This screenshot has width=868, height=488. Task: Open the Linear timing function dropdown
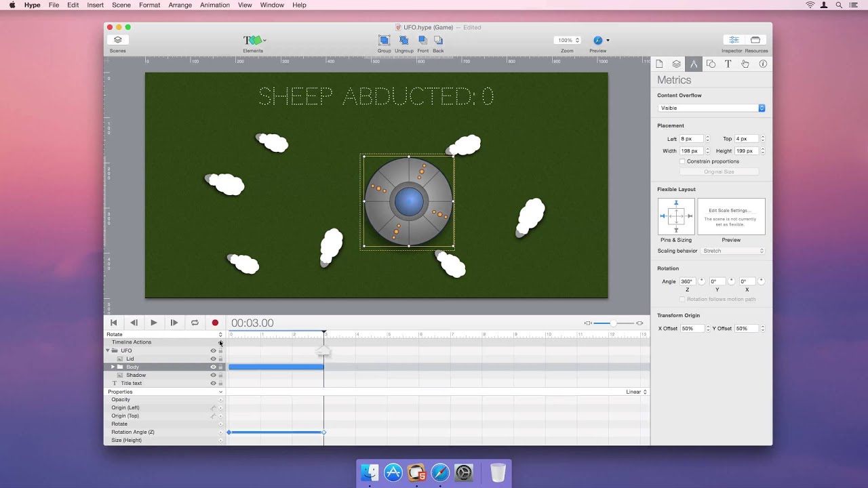(636, 392)
